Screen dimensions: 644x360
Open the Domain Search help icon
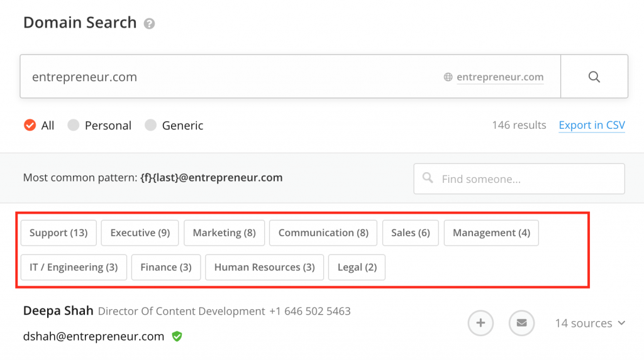(149, 24)
